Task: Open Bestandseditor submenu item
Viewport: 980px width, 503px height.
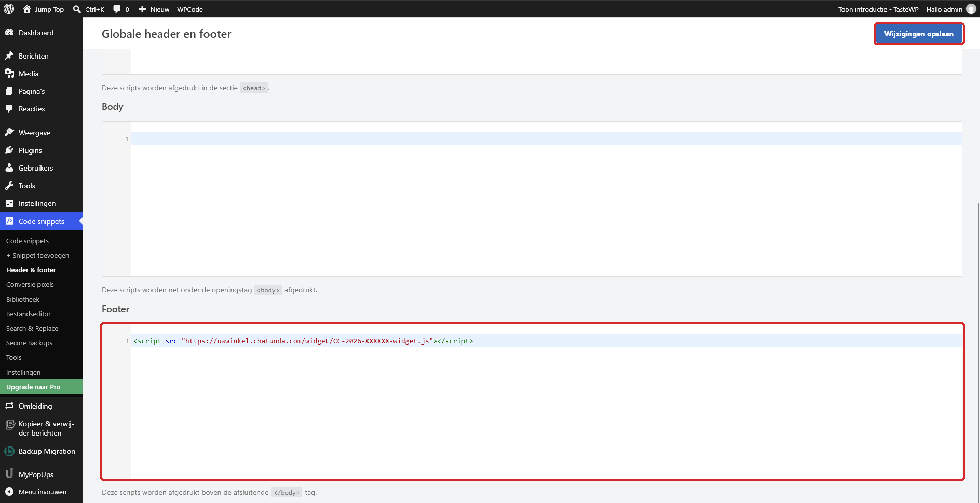Action: point(29,314)
